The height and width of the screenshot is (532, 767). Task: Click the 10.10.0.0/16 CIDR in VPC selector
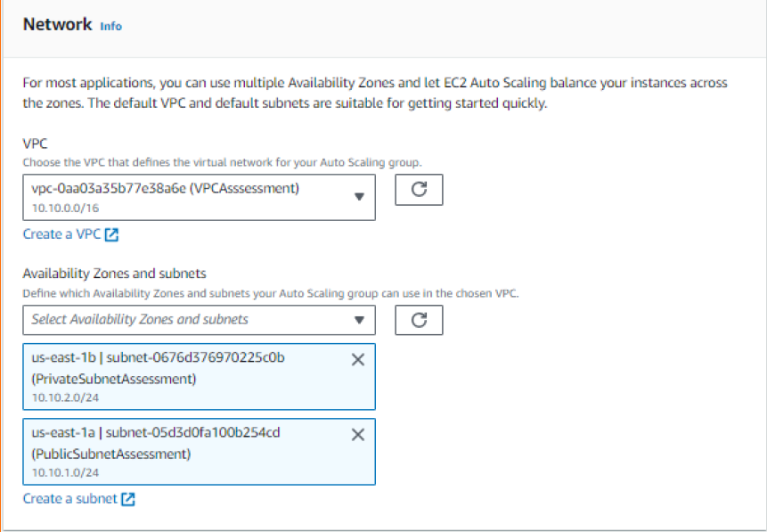62,207
